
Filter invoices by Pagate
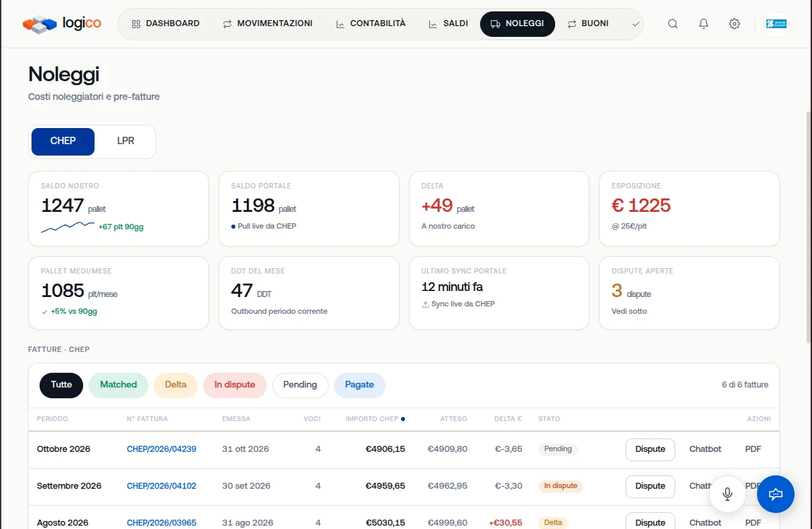(x=359, y=385)
